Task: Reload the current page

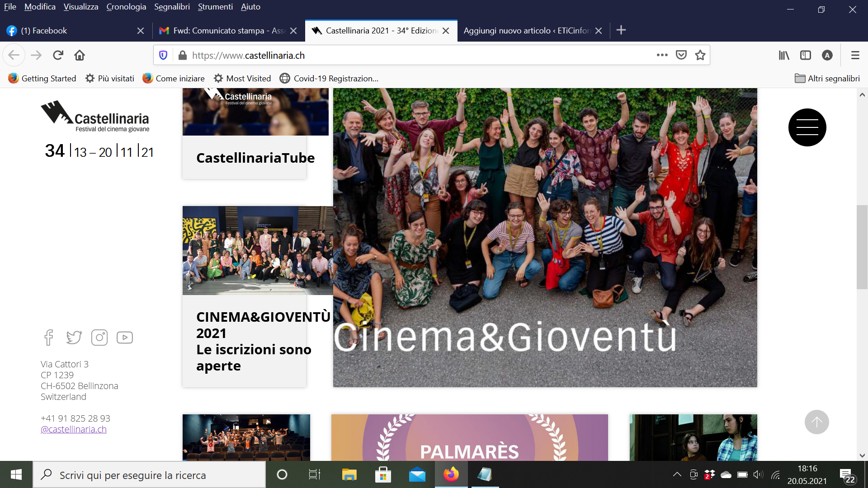Action: tap(58, 55)
